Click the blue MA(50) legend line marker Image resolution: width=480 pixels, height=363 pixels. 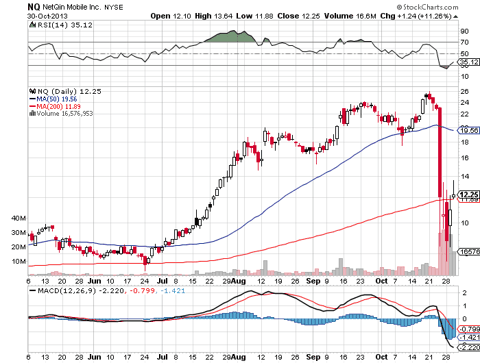click(x=33, y=99)
